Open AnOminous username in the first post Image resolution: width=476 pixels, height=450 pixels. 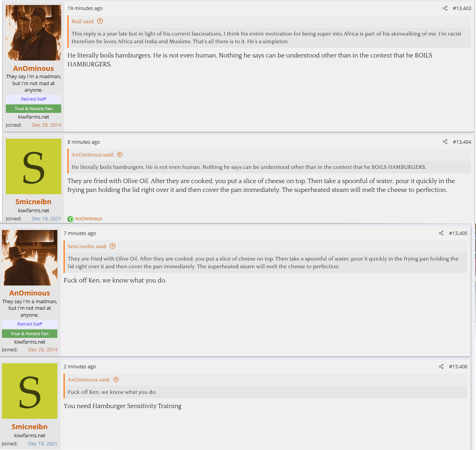pos(34,68)
